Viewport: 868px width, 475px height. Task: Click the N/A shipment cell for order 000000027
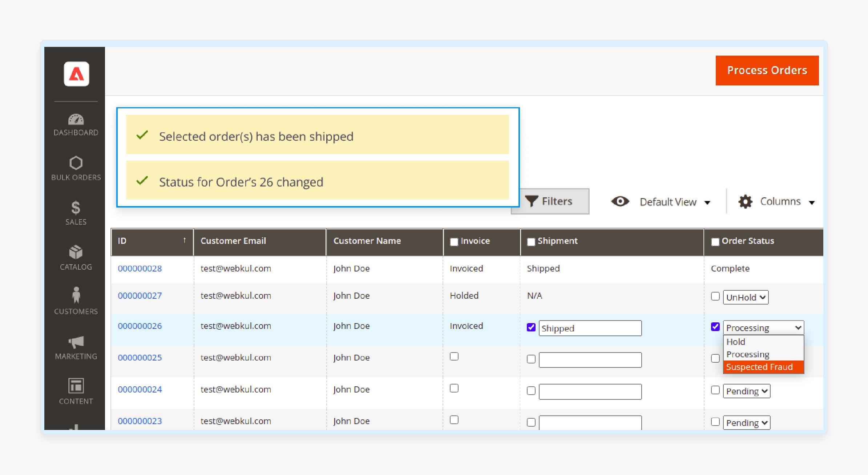pyautogui.click(x=534, y=295)
